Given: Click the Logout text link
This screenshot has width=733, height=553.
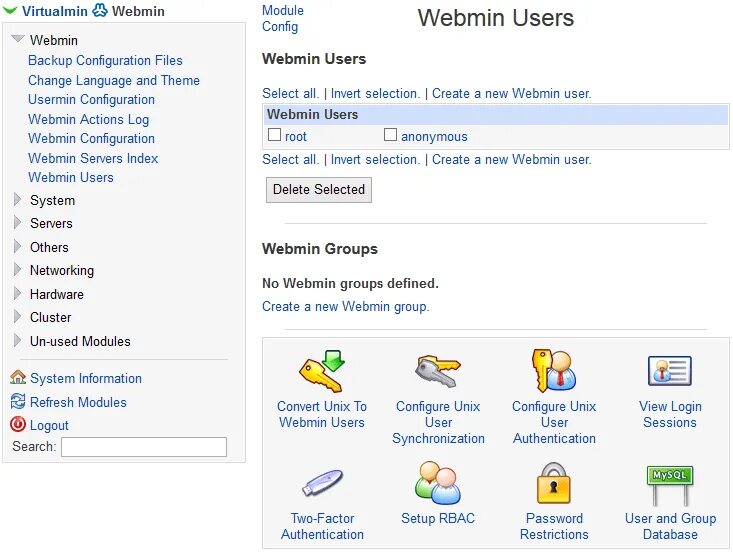Looking at the screenshot, I should [49, 425].
